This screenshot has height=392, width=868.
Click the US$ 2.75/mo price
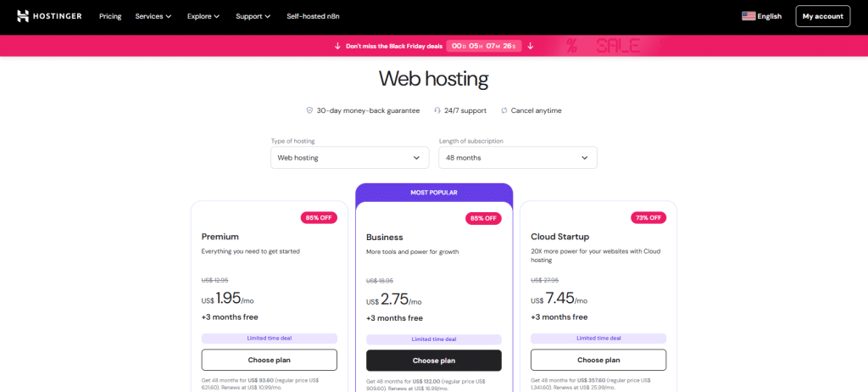[x=393, y=300]
